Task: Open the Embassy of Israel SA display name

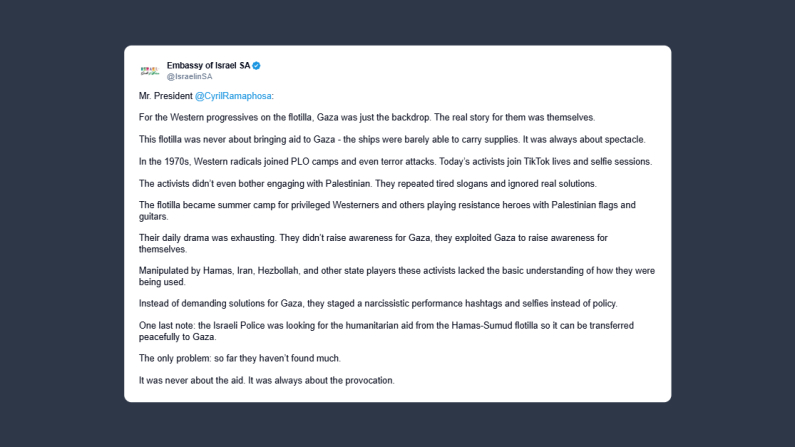Action: [x=208, y=66]
